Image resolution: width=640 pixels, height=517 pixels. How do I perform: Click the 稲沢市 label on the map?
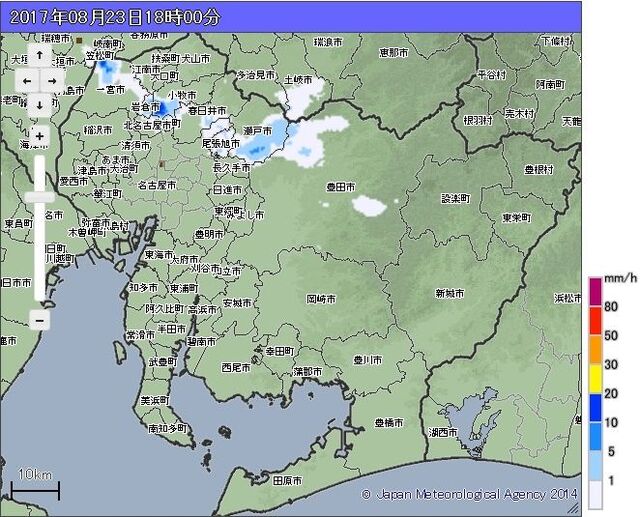tap(98, 130)
